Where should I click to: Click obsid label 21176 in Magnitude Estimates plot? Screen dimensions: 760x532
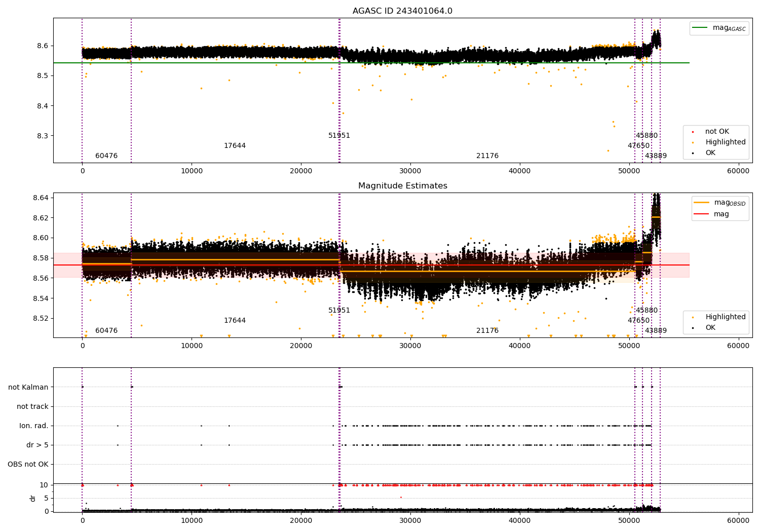(487, 331)
